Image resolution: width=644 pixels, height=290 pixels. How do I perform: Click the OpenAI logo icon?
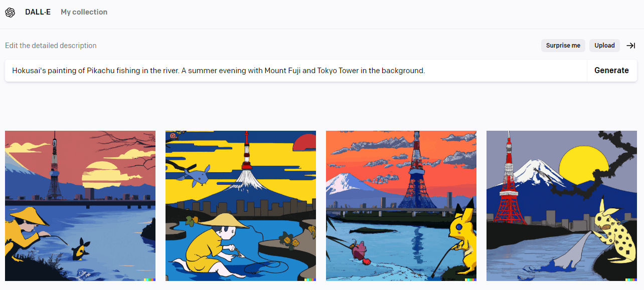tap(10, 12)
